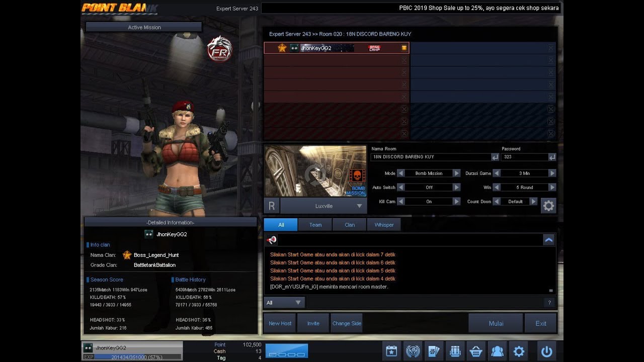This screenshot has height=362, width=644.
Task: Open the events calendar icon
Action: (392, 351)
